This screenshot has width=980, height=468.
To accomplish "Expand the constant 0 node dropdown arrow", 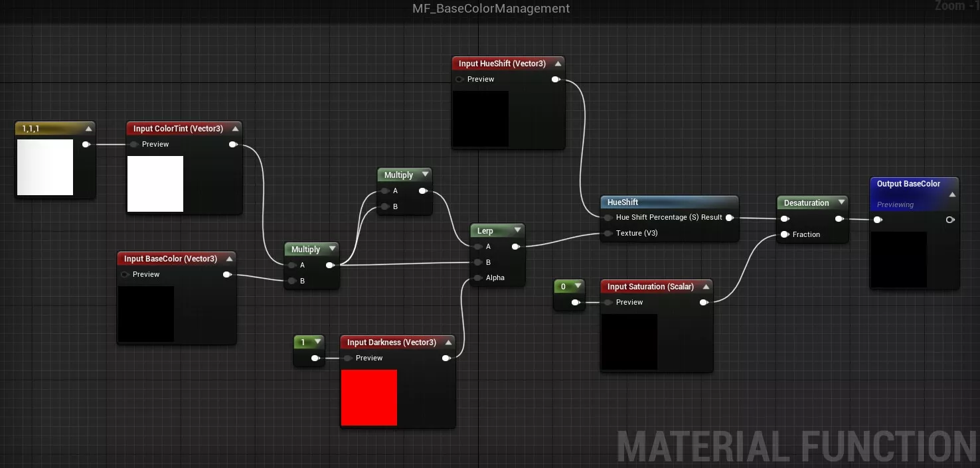I will (x=578, y=286).
